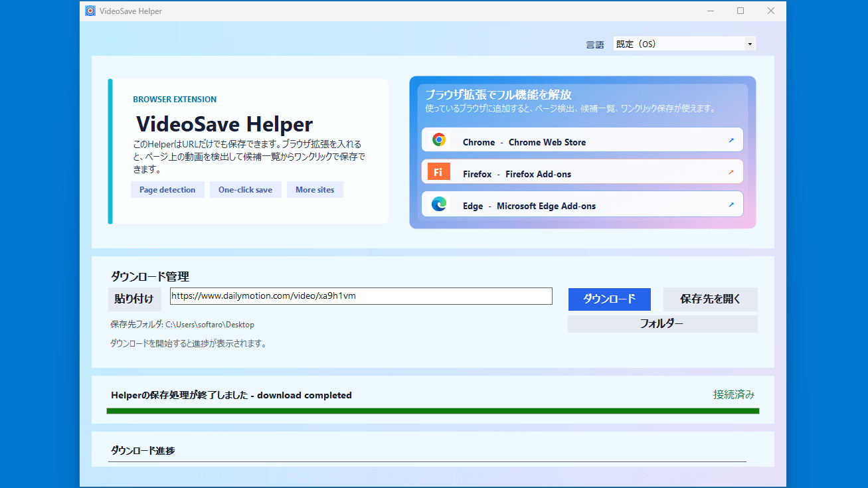The height and width of the screenshot is (488, 868).
Task: Open the Microsoft Edge Add-ons link
Action: [x=582, y=204]
